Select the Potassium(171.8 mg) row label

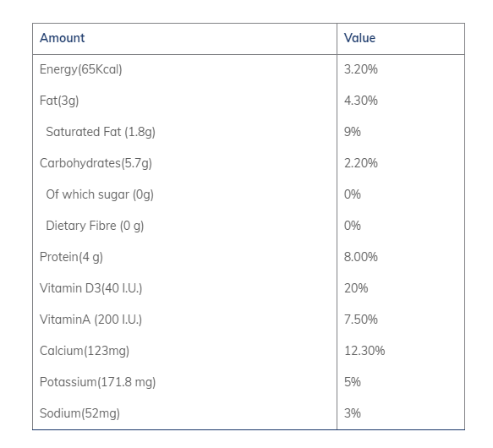point(98,382)
